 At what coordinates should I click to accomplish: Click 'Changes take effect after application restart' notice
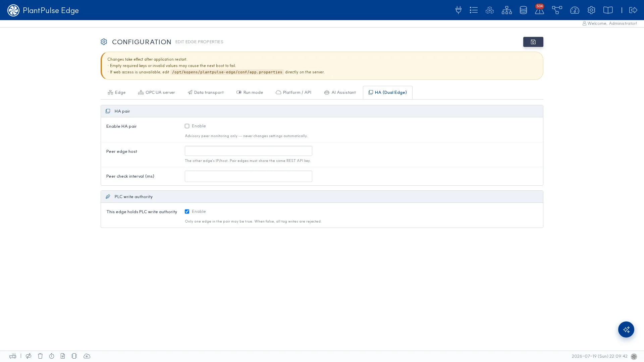147,59
